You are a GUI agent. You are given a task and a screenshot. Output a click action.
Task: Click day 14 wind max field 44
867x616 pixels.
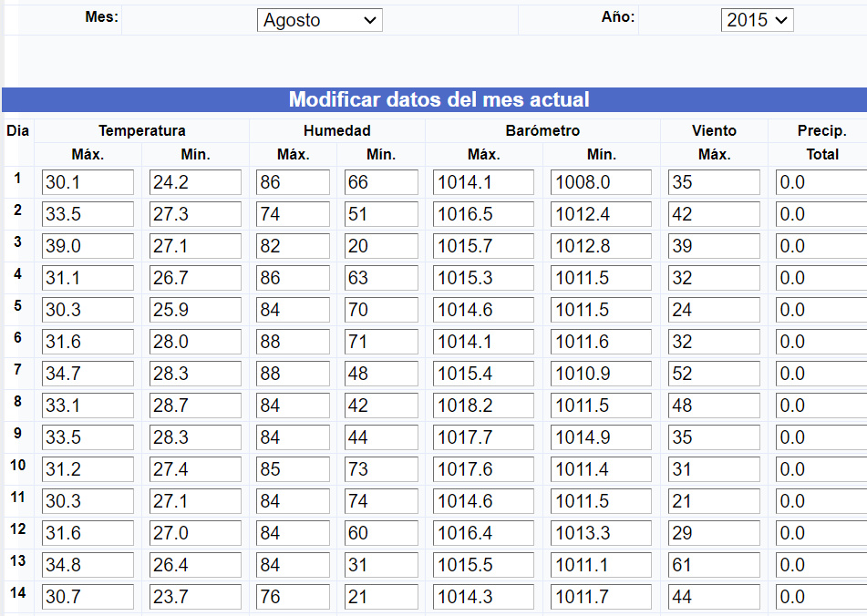click(x=714, y=597)
